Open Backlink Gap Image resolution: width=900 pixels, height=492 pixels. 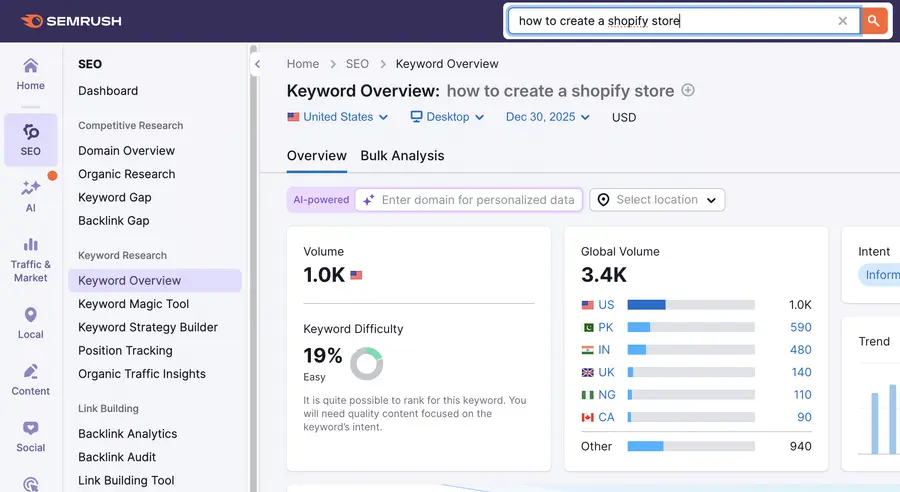pyautogui.click(x=114, y=221)
